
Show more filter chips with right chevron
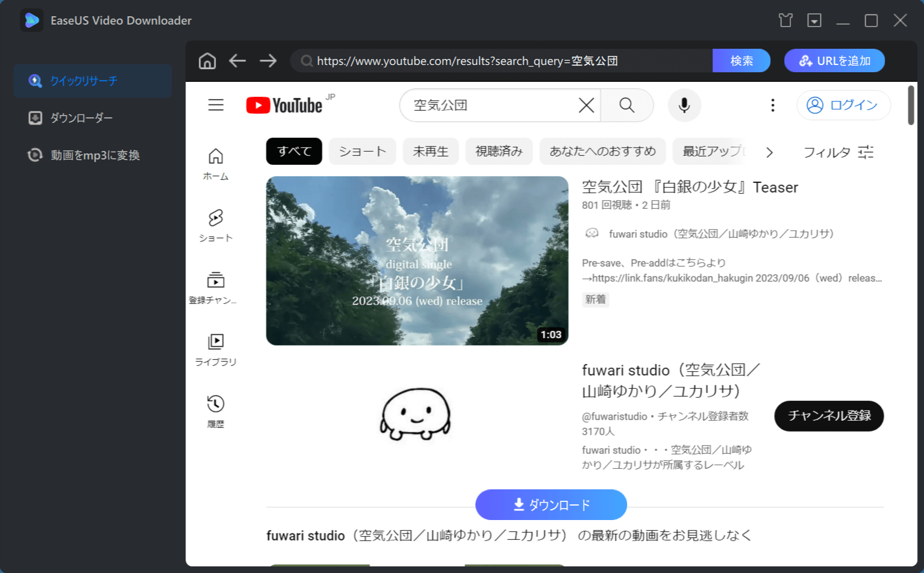tap(769, 152)
